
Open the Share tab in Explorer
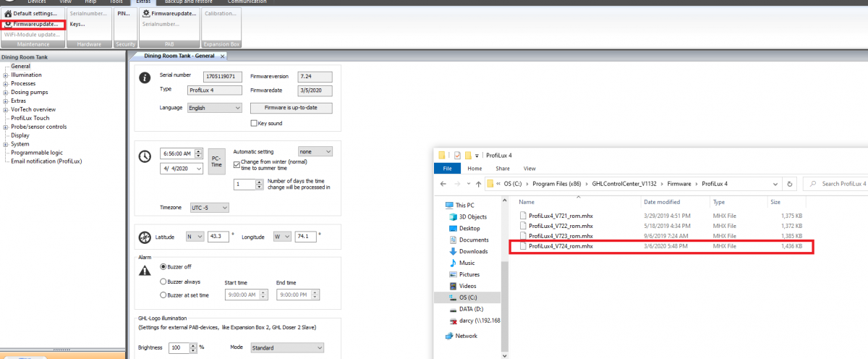point(502,168)
